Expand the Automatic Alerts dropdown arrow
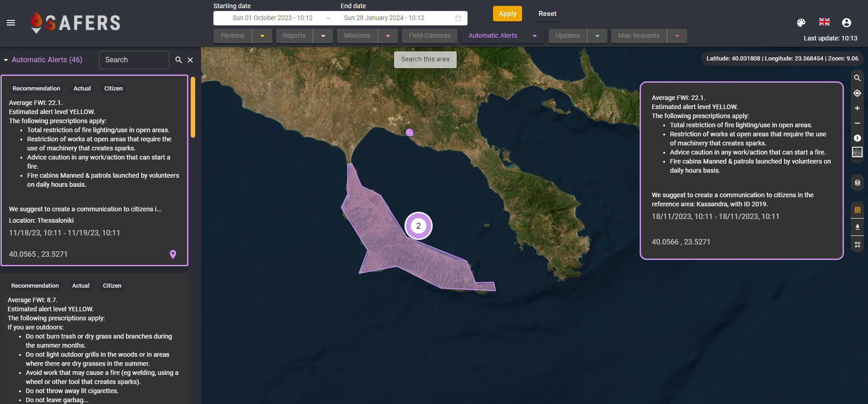The width and height of the screenshot is (868, 404). [x=535, y=35]
